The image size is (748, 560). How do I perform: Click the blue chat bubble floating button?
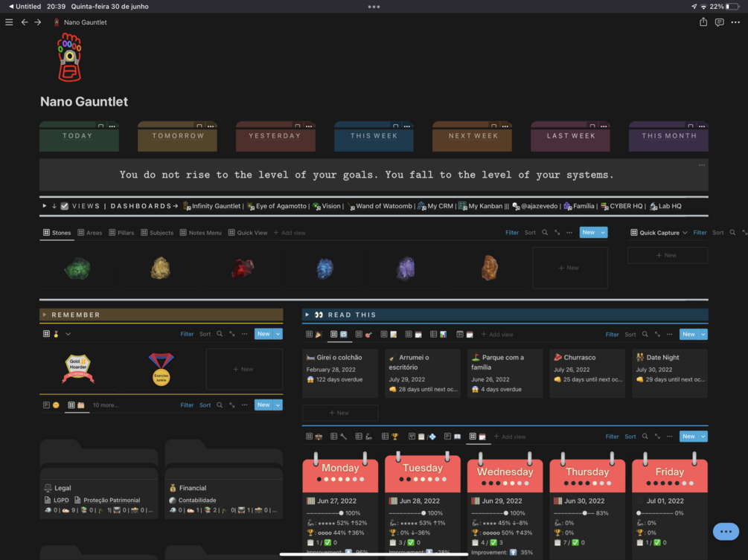tap(726, 532)
